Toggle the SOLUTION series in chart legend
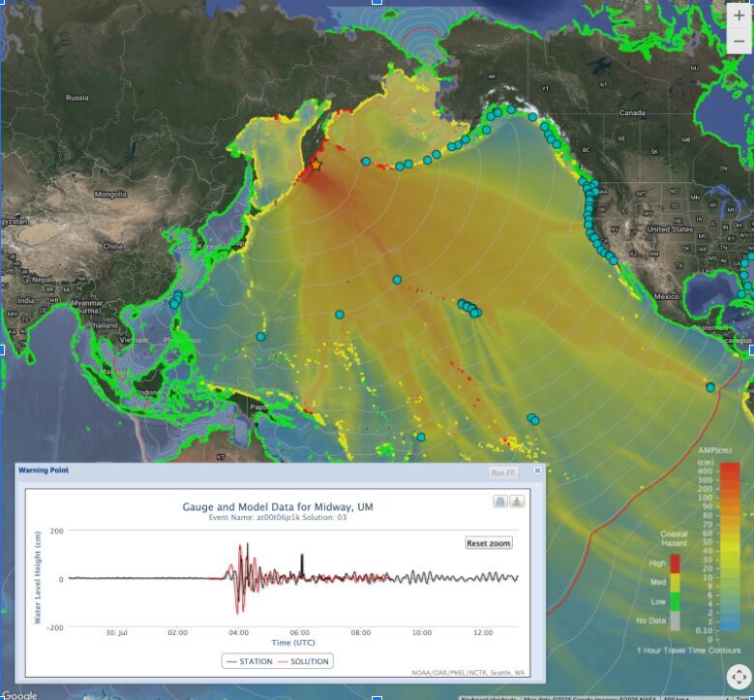The width and height of the screenshot is (754, 700). click(x=303, y=661)
